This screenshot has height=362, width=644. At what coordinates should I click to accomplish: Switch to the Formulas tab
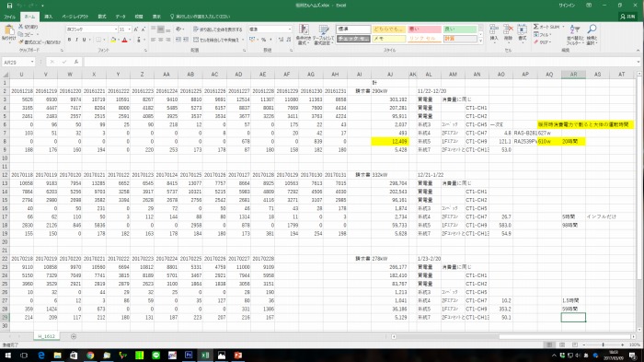tap(102, 17)
